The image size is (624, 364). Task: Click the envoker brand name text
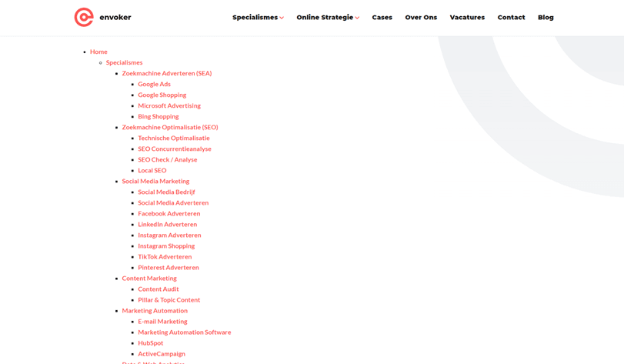tap(115, 17)
